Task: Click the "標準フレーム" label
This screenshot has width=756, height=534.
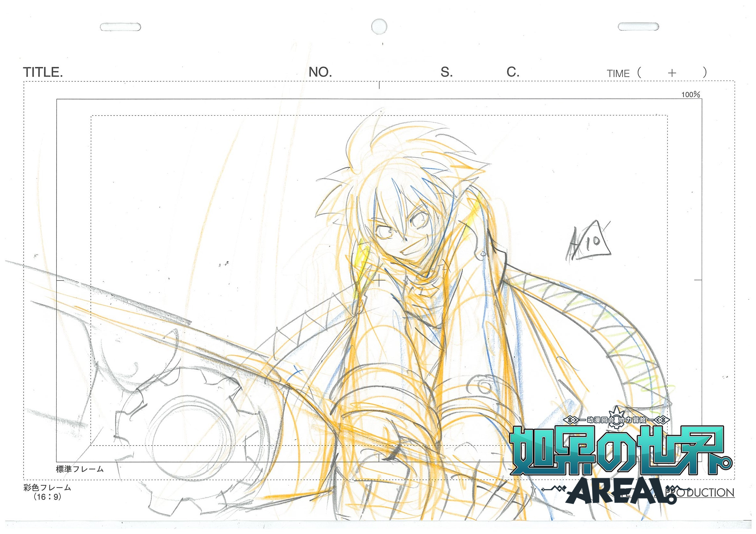Action: point(80,469)
